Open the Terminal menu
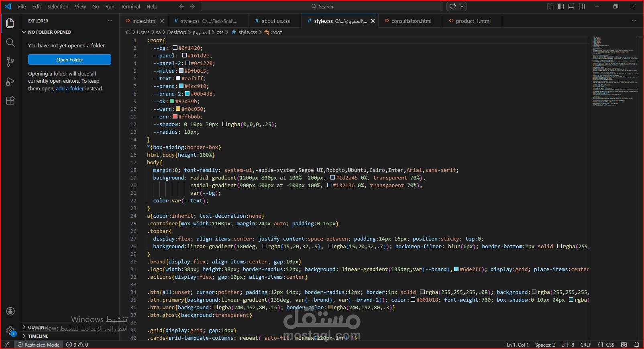This screenshot has height=349, width=644. [x=130, y=6]
